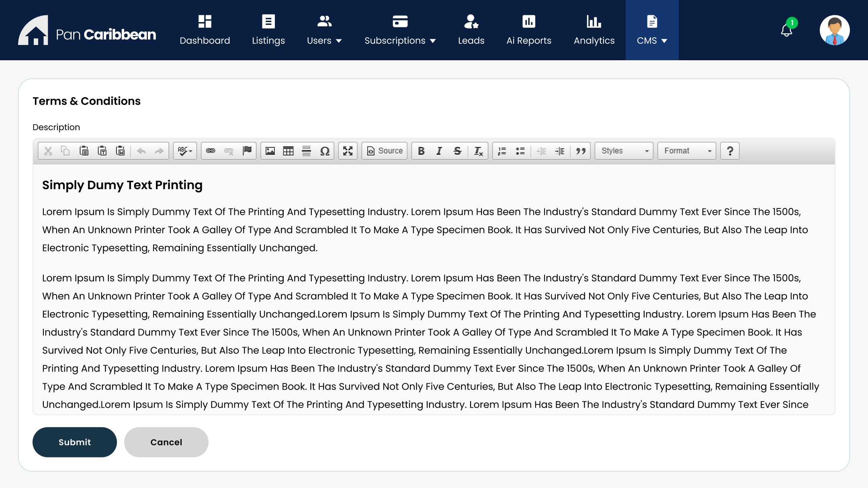868x488 pixels.
Task: Click the insert Link icon
Action: click(x=211, y=151)
